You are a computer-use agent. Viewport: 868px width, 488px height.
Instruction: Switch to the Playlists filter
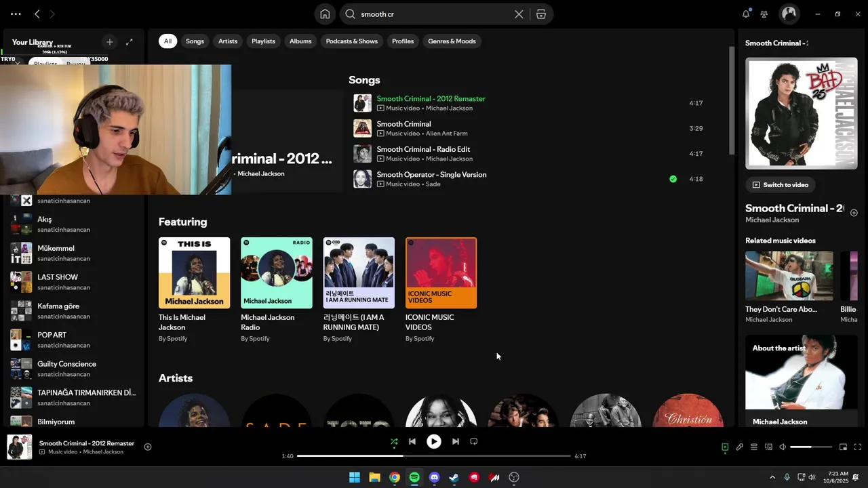point(263,41)
